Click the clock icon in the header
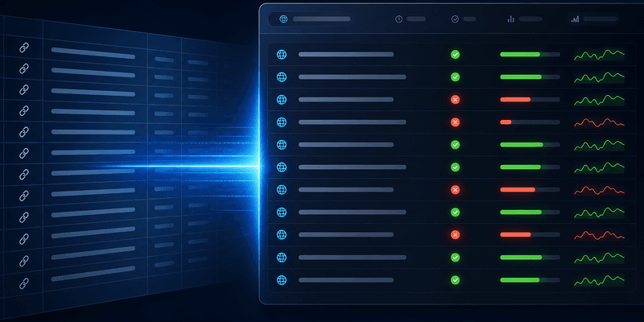Image resolution: width=644 pixels, height=322 pixels. tap(398, 19)
